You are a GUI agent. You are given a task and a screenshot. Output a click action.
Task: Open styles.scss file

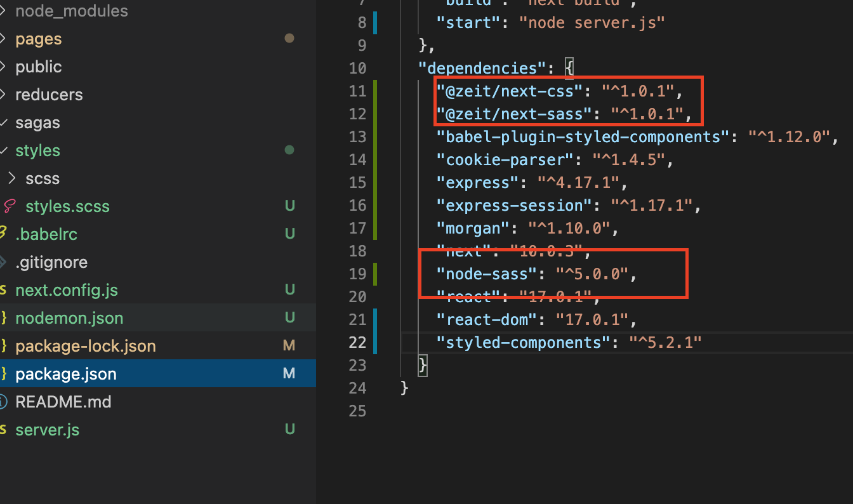[x=158, y=206]
